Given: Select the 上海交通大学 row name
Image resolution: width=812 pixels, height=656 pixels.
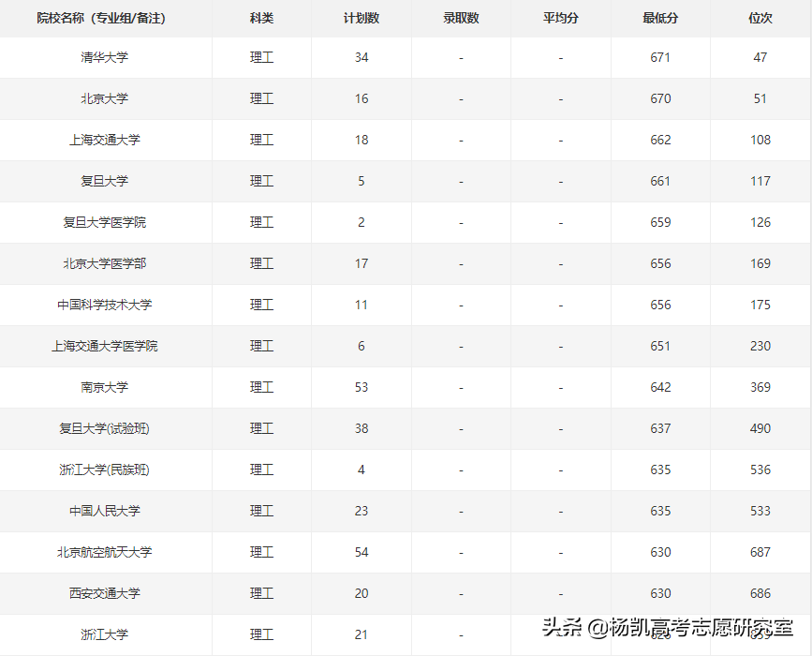Looking at the screenshot, I should 105,140.
